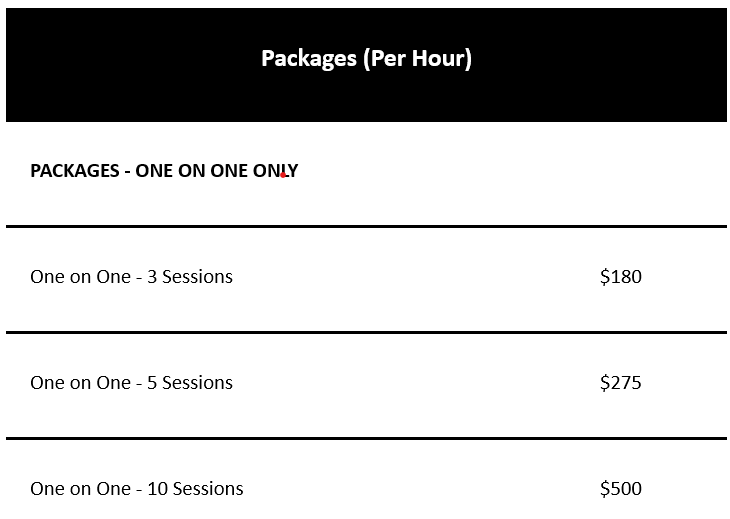Click the number 3 in first row
This screenshot has width=730, height=519.
[x=152, y=277]
